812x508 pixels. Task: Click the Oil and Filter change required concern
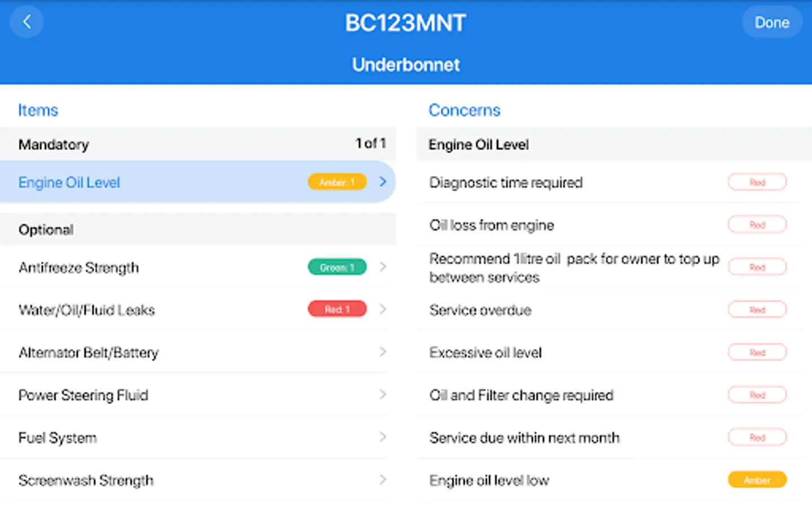tap(521, 395)
